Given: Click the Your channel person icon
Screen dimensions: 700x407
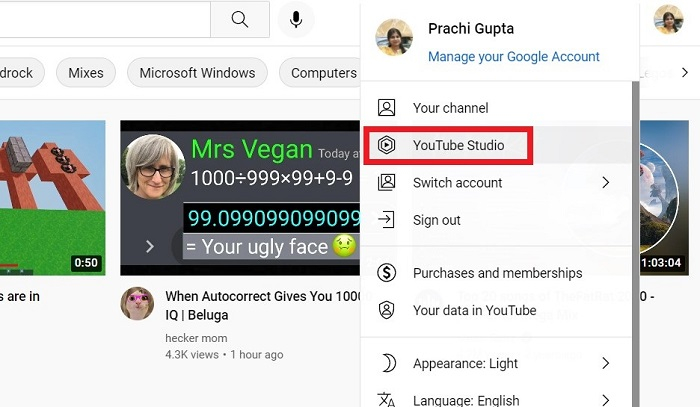Looking at the screenshot, I should (x=386, y=108).
